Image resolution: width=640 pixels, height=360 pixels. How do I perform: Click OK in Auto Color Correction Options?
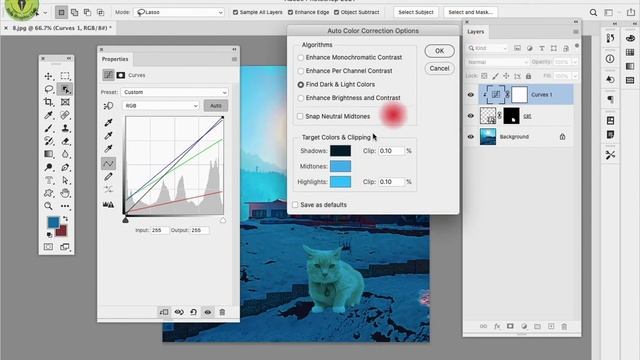[x=440, y=51]
